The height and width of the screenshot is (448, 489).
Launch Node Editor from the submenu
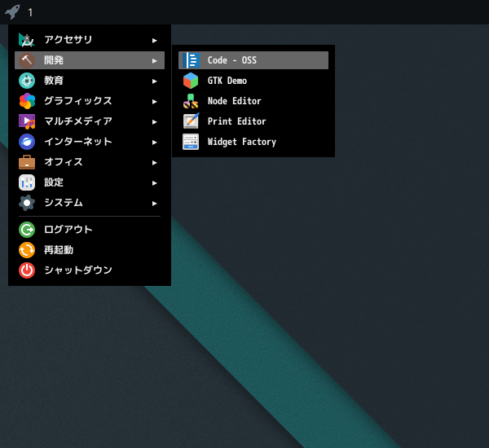tap(253, 101)
